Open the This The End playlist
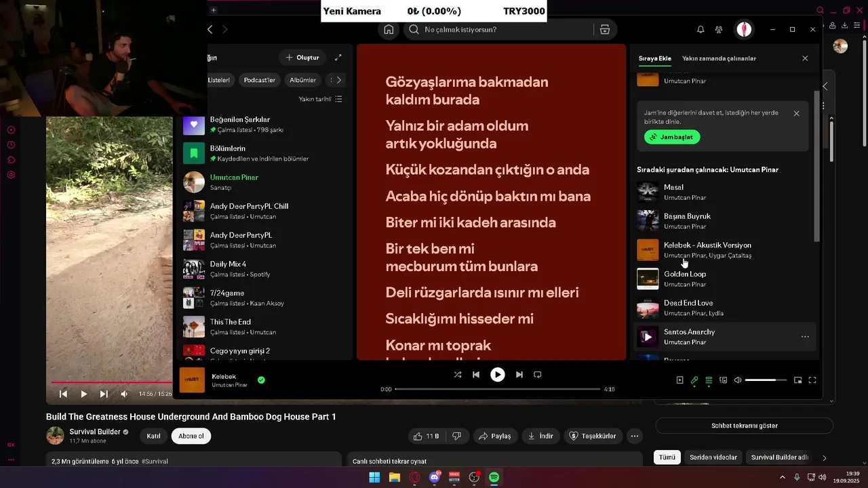Screen dimensions: 868x488 tap(264, 327)
